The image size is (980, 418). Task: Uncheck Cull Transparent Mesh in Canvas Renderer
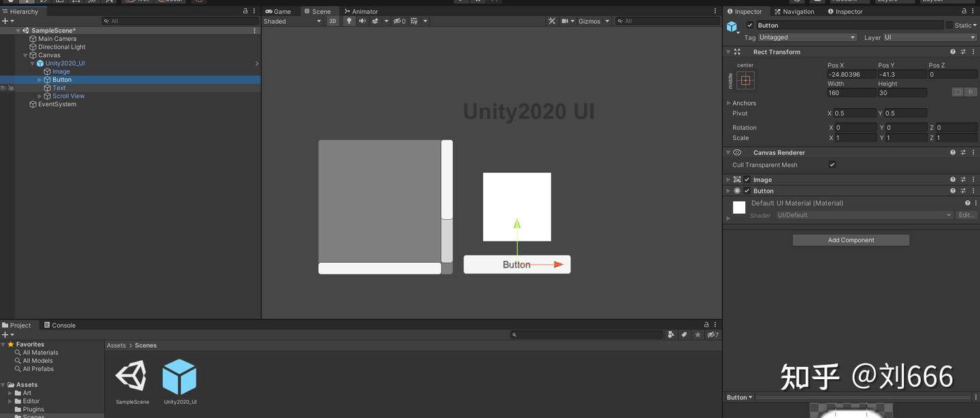(x=832, y=164)
